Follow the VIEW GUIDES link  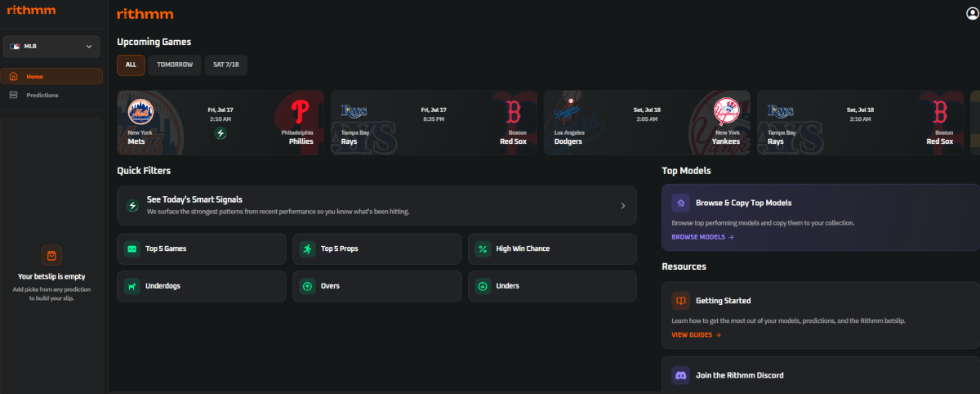tap(696, 335)
